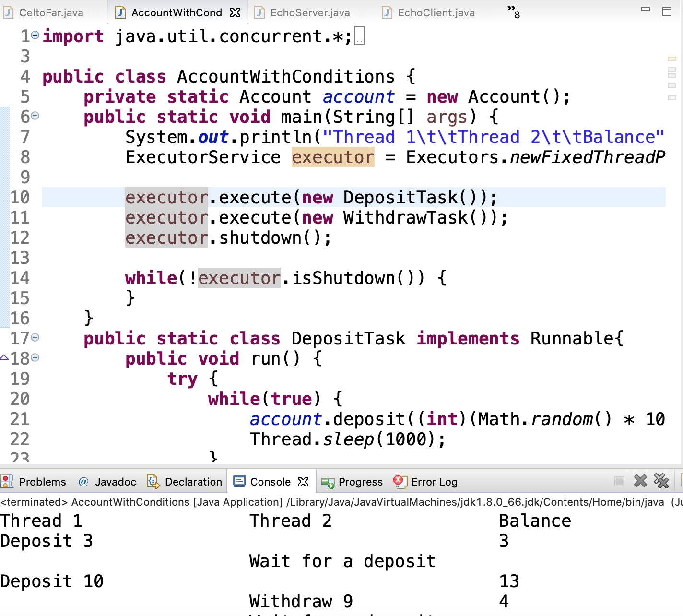Click while(true) on line 20
This screenshot has width=683, height=616.
264,399
